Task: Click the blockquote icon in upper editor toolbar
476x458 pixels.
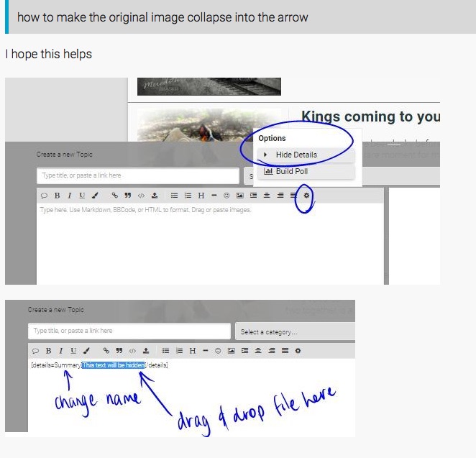Action: tap(129, 196)
